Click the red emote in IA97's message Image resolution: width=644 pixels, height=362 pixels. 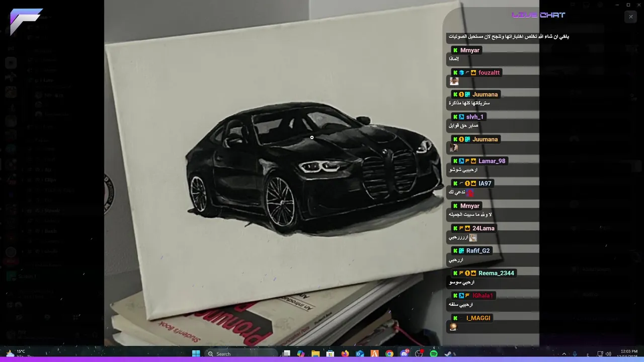pos(470,193)
